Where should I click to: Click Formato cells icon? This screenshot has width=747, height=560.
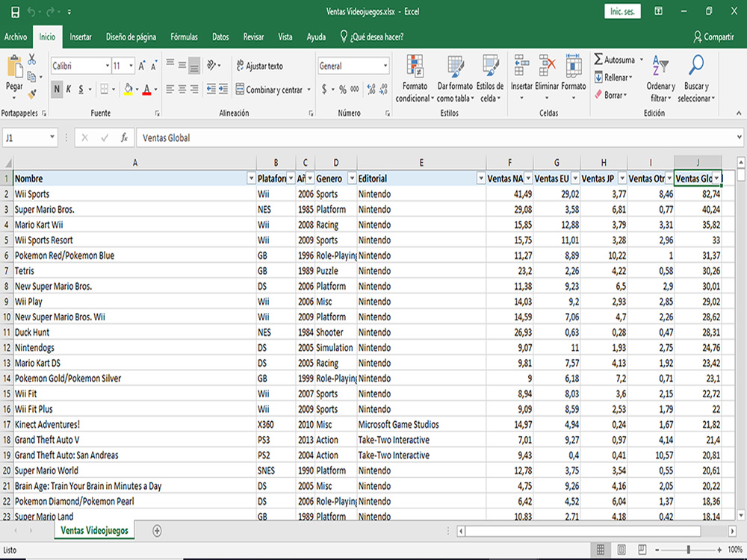[x=574, y=65]
